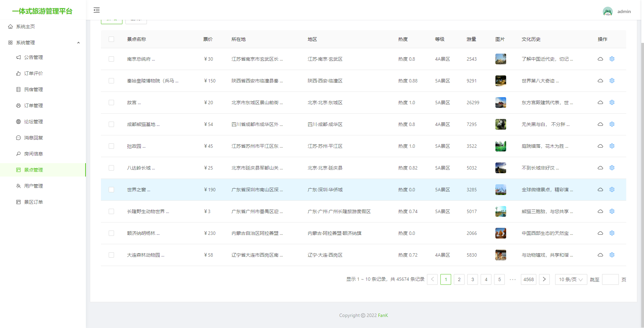Go to next page with right arrow

(x=544, y=279)
